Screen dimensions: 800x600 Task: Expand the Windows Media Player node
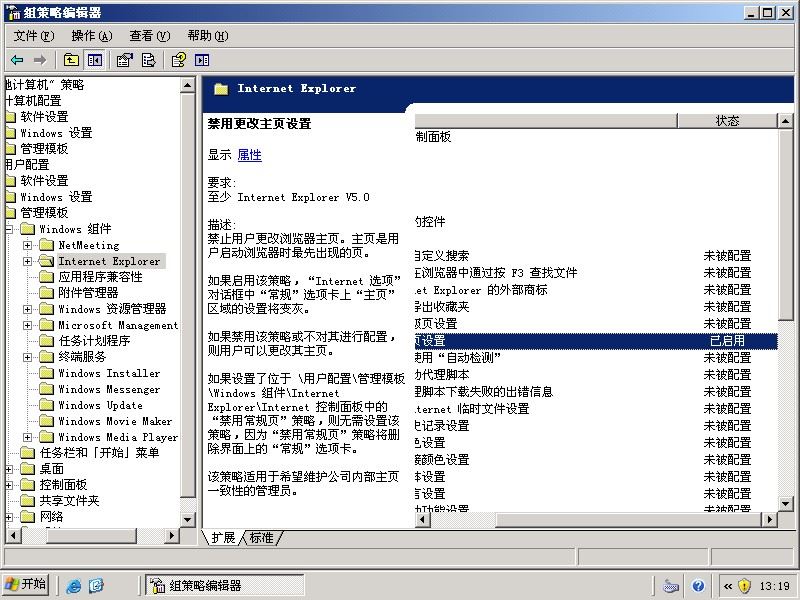click(28, 437)
